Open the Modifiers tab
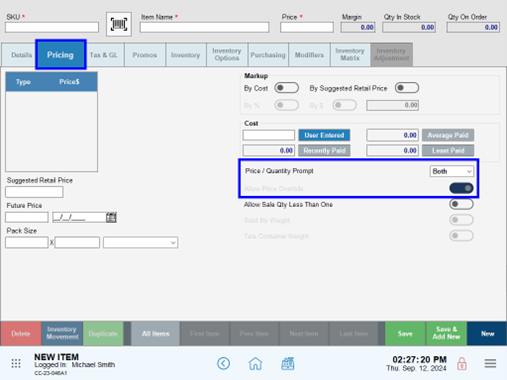The width and height of the screenshot is (507, 380). click(x=309, y=55)
